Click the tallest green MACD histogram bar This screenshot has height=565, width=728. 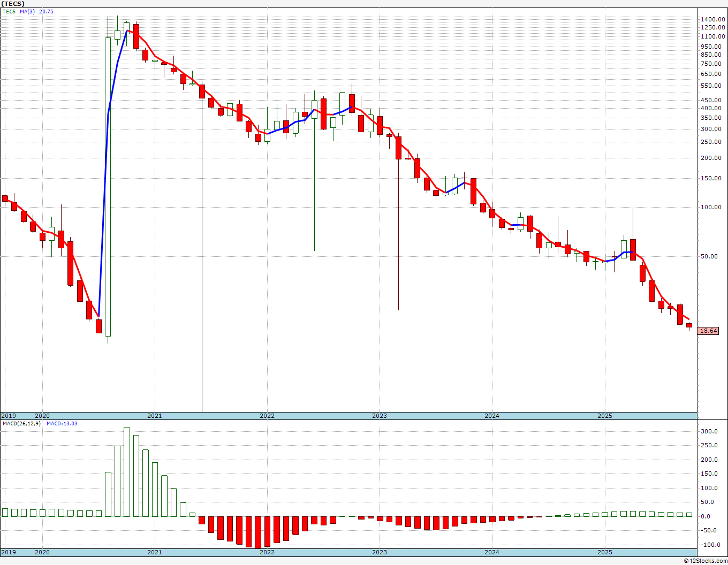pyautogui.click(x=127, y=472)
